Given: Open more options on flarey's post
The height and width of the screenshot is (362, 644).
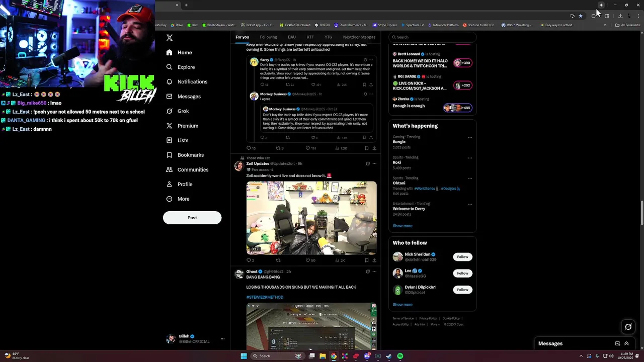Looking at the screenshot, I should point(371,60).
